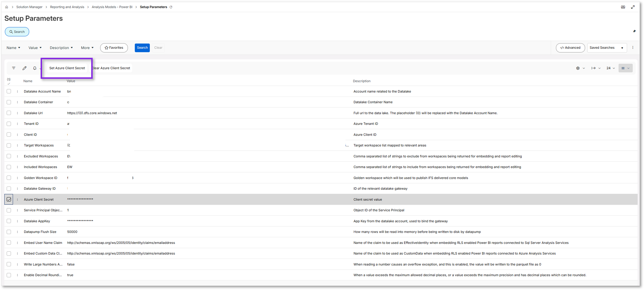Tick the Golden Workspace ID checkbox
Viewport: 644px width, 290px height.
pyautogui.click(x=9, y=178)
